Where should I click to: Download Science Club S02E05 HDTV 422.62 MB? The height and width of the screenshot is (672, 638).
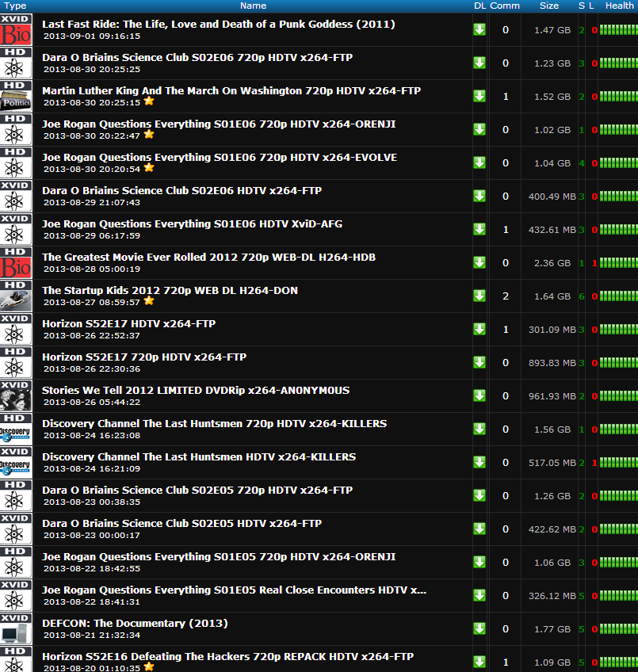coord(479,529)
